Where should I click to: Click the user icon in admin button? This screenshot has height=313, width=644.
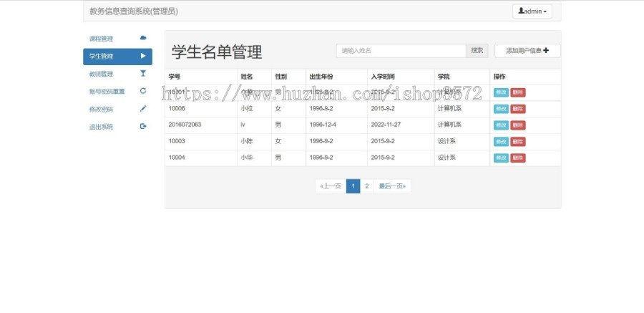pos(521,11)
